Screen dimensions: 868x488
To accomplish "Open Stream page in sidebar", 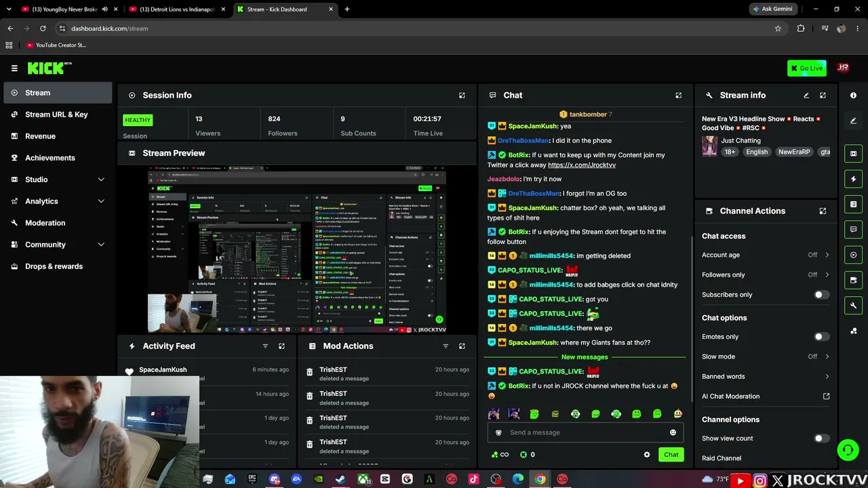I will (x=58, y=93).
